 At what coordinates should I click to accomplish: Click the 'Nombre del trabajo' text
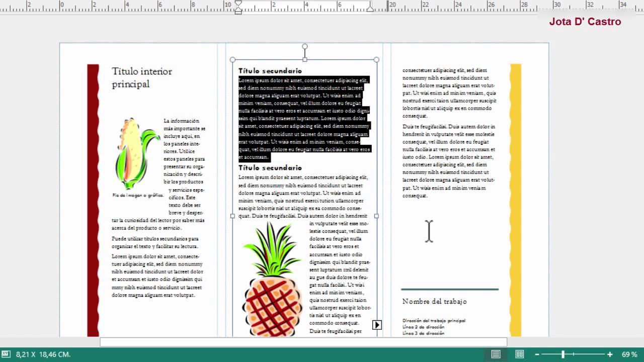click(x=435, y=301)
